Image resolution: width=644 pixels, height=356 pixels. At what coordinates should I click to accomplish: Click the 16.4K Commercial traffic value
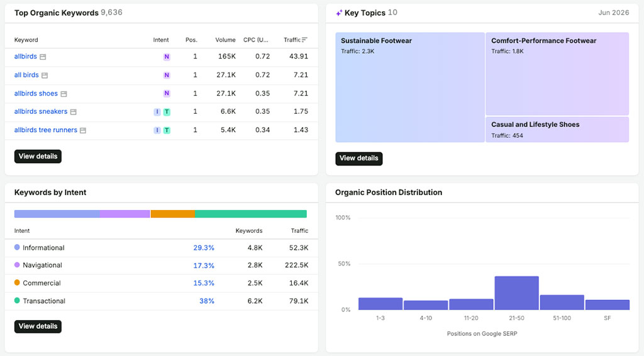299,283
